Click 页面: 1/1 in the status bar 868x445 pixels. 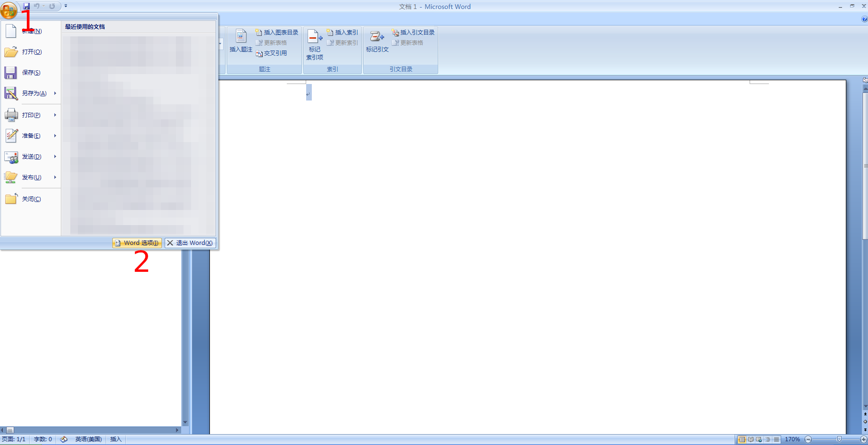pyautogui.click(x=14, y=439)
